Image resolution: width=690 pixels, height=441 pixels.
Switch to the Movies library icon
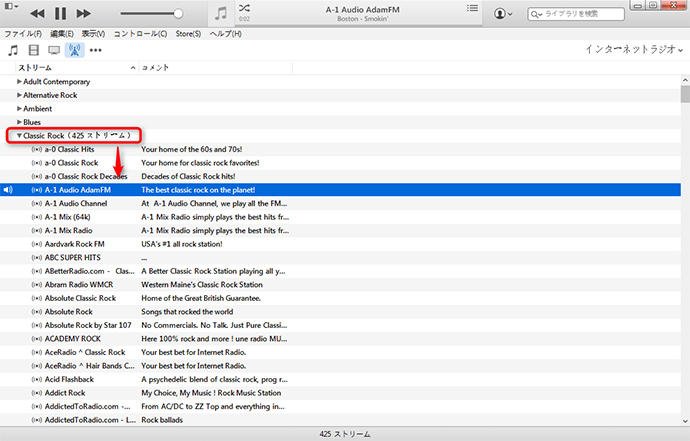tap(33, 50)
